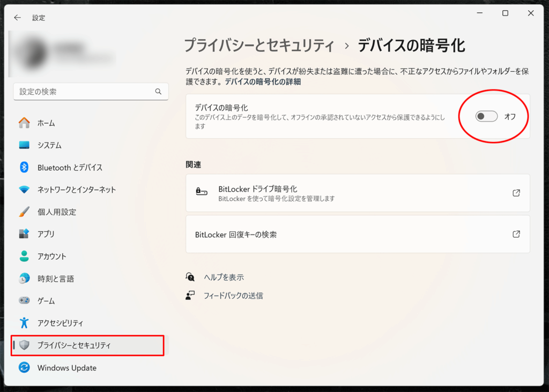Click the Bluetooth icon in sidebar
Screen dimensions: 549x392
point(24,168)
